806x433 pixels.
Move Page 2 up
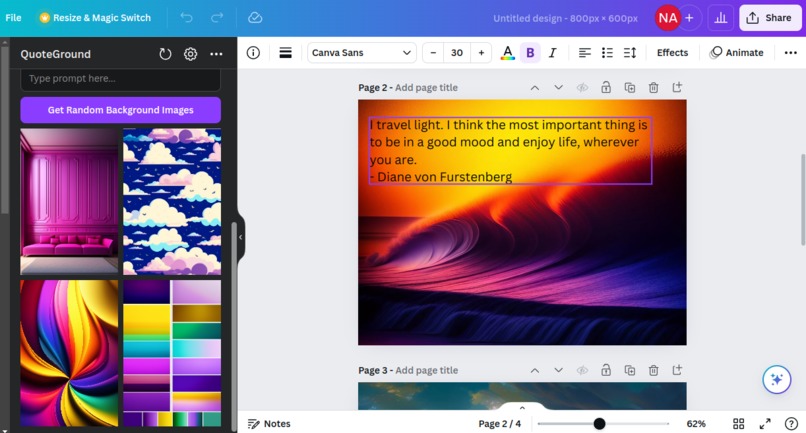(x=535, y=88)
